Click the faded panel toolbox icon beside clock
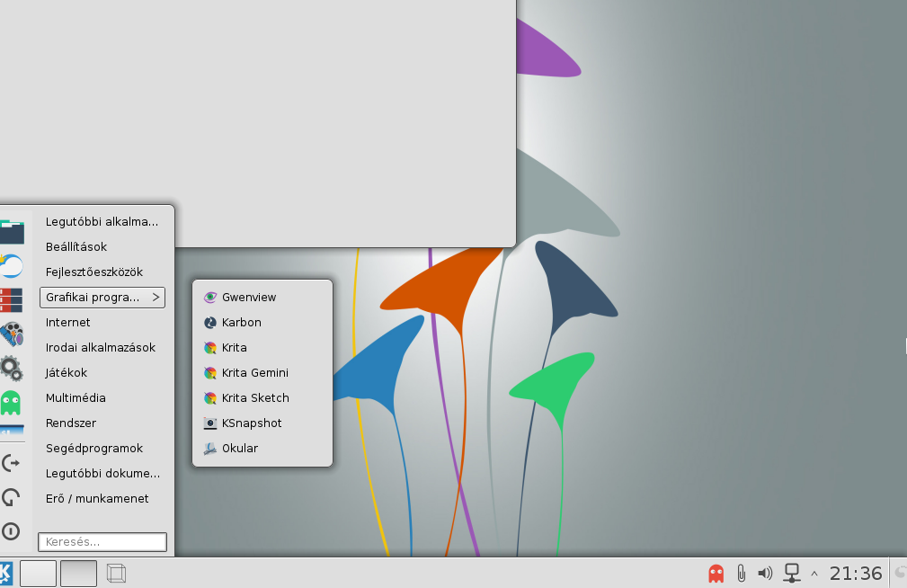Viewport: 907px width, 588px height. point(900,574)
